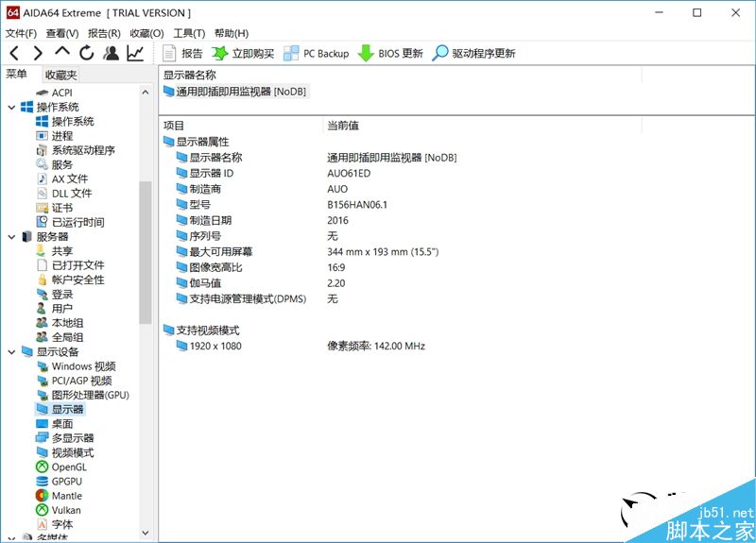Select OpenGL in the tree
The width and height of the screenshot is (756, 543).
coord(61,467)
